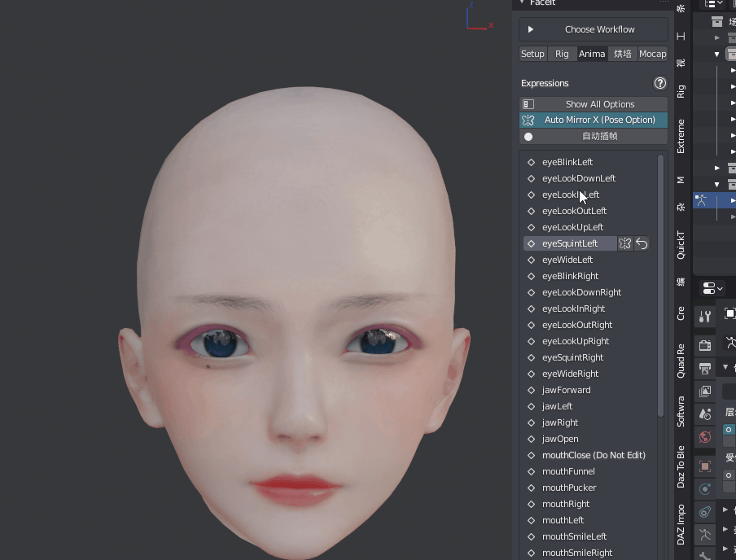736x560 pixels.
Task: Switch to the Mocap tab
Action: pos(652,54)
